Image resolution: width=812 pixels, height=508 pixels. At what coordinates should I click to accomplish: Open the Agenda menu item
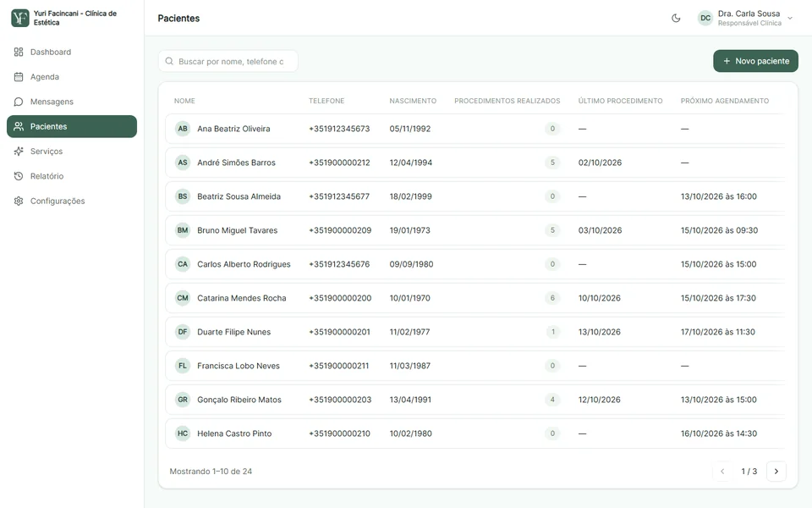click(71, 77)
